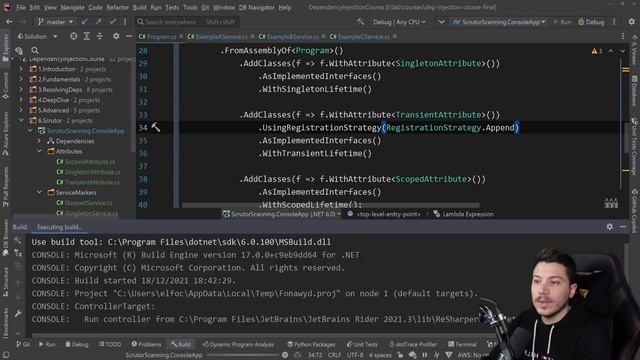Click the Executing build tab in Build panel
The image size is (640, 360).
pos(59,227)
